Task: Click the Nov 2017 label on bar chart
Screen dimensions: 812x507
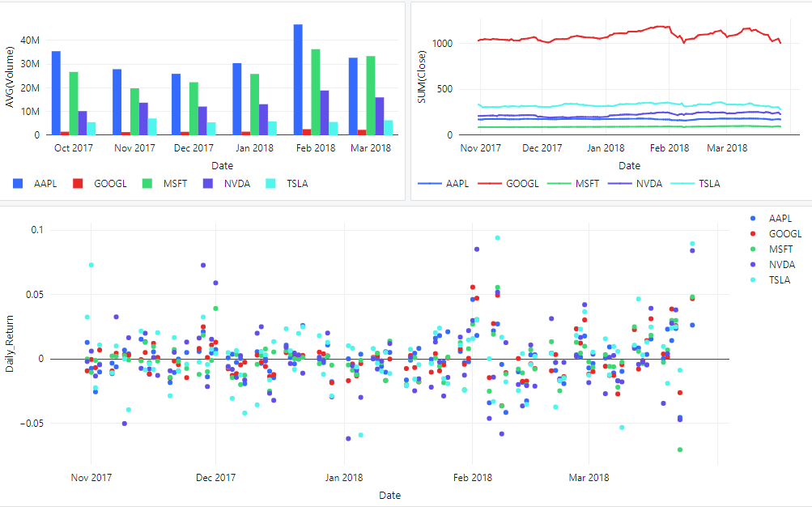Action: point(134,148)
